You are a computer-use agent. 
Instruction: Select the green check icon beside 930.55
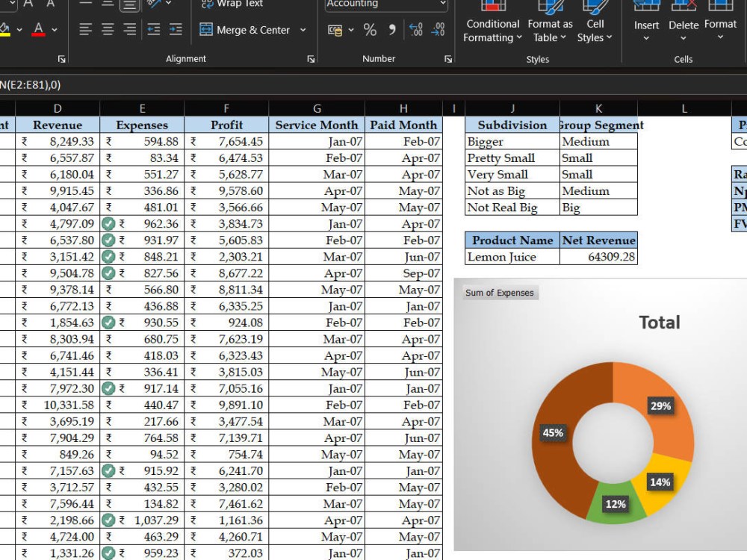(x=108, y=323)
